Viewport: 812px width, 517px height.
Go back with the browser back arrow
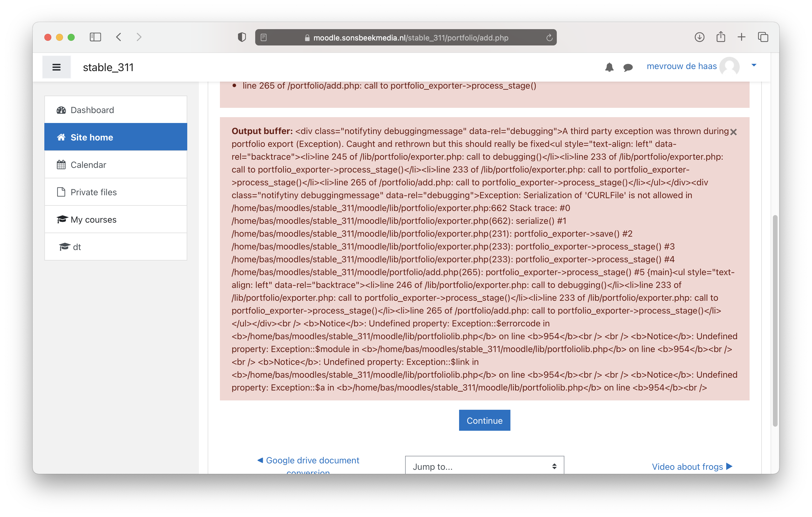pyautogui.click(x=119, y=37)
